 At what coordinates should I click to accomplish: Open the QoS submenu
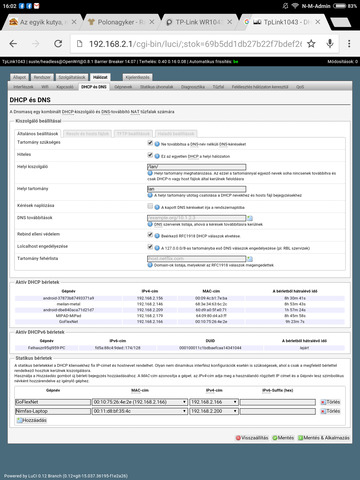click(300, 87)
